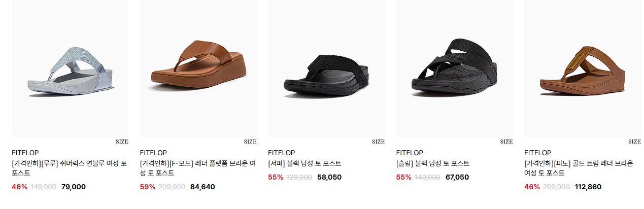This screenshot has height=209, width=644.
Task: Show SIZE options for black Surfer sandal
Action: tap(378, 142)
